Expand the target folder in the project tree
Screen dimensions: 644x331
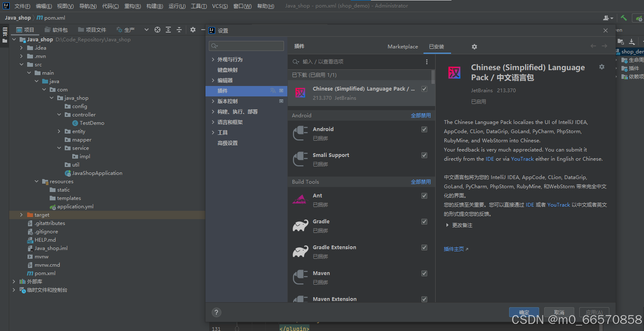(x=22, y=215)
